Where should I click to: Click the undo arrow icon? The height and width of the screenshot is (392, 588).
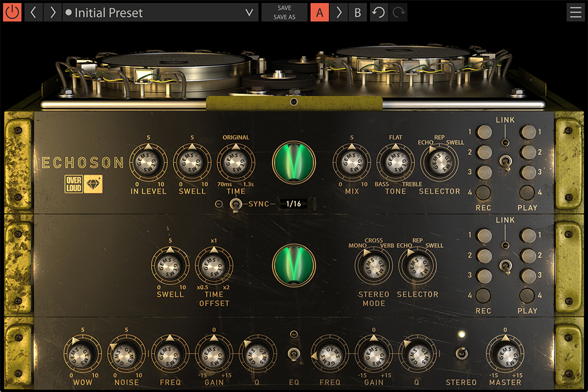(378, 12)
